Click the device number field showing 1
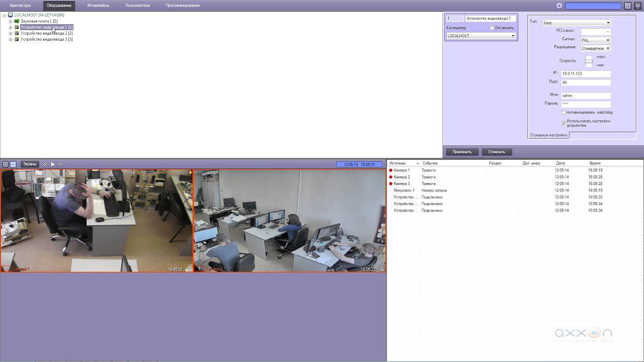 click(455, 19)
